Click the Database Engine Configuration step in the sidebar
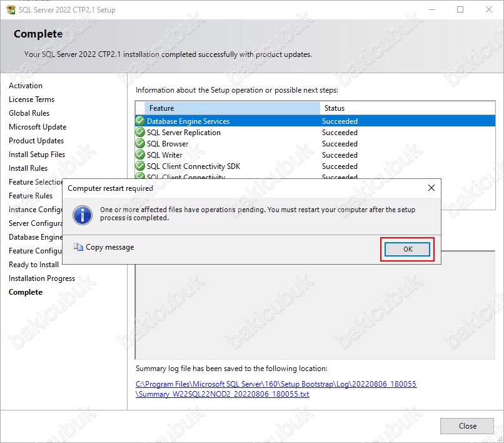 tap(36, 237)
